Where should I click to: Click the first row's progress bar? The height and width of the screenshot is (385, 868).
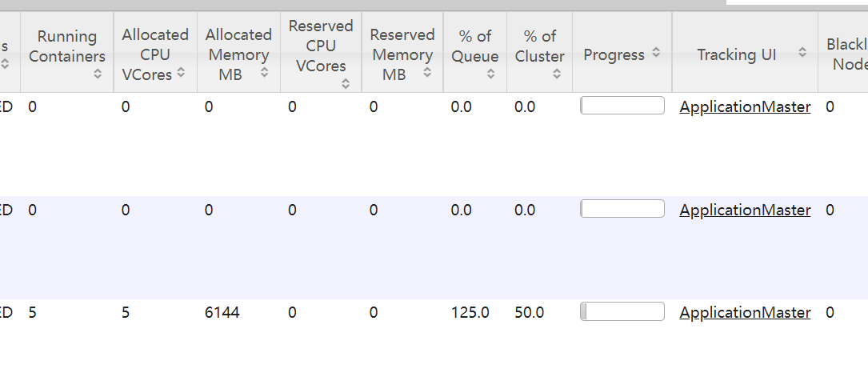click(x=622, y=106)
